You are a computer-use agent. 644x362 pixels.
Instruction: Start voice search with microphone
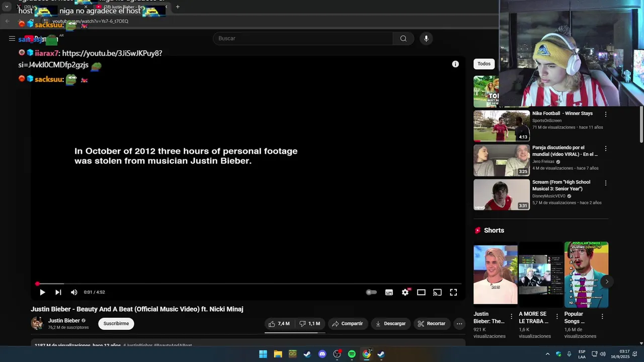coord(426,39)
